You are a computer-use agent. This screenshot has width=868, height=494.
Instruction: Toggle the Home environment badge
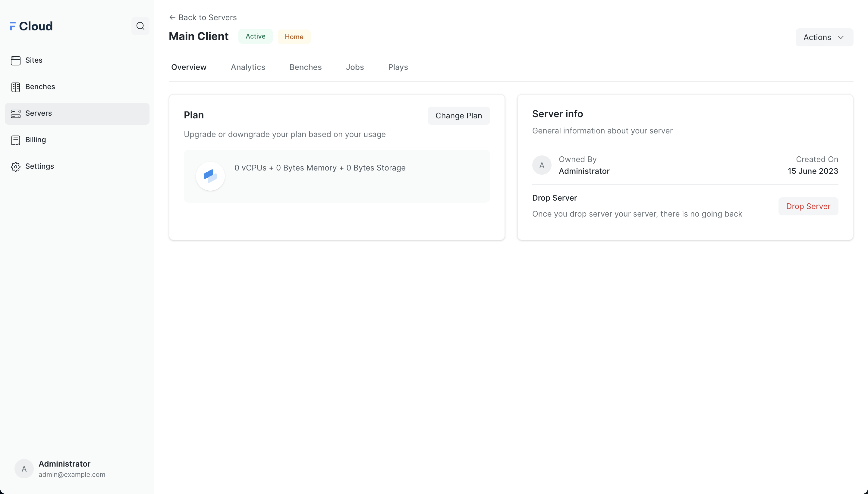pyautogui.click(x=294, y=36)
